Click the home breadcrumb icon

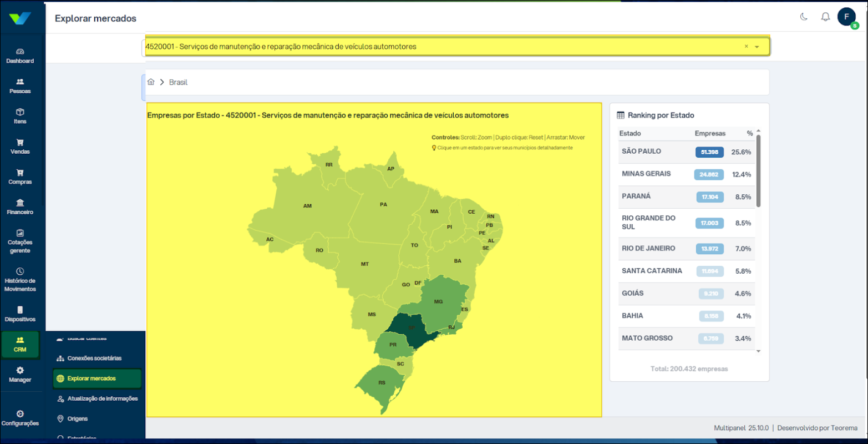click(151, 82)
